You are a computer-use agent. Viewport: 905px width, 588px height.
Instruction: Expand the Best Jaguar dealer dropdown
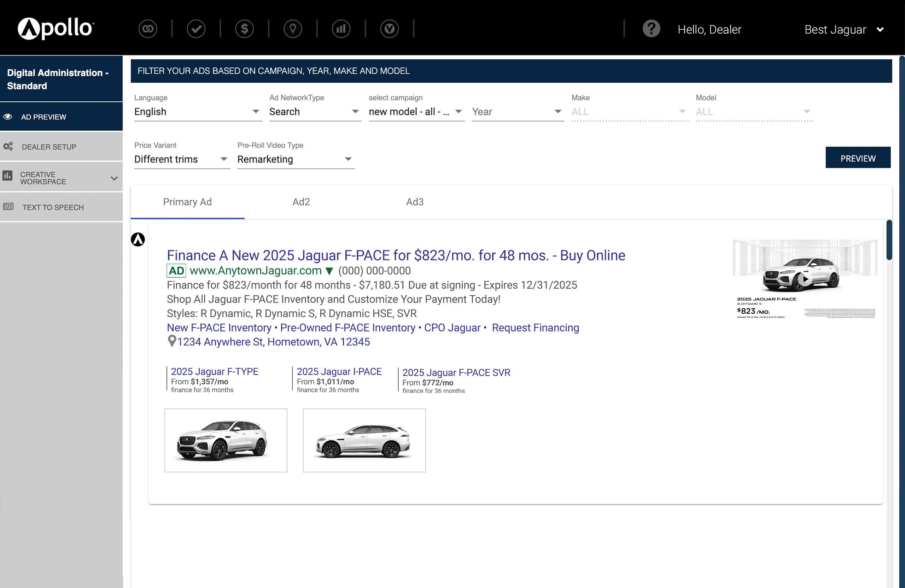[x=844, y=30]
